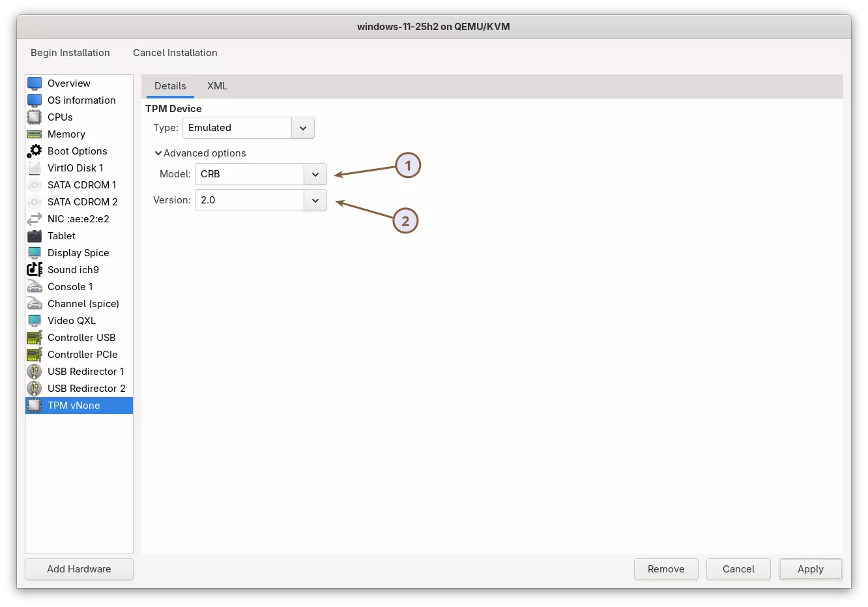
Task: Click the Overview monitor icon
Action: [35, 83]
